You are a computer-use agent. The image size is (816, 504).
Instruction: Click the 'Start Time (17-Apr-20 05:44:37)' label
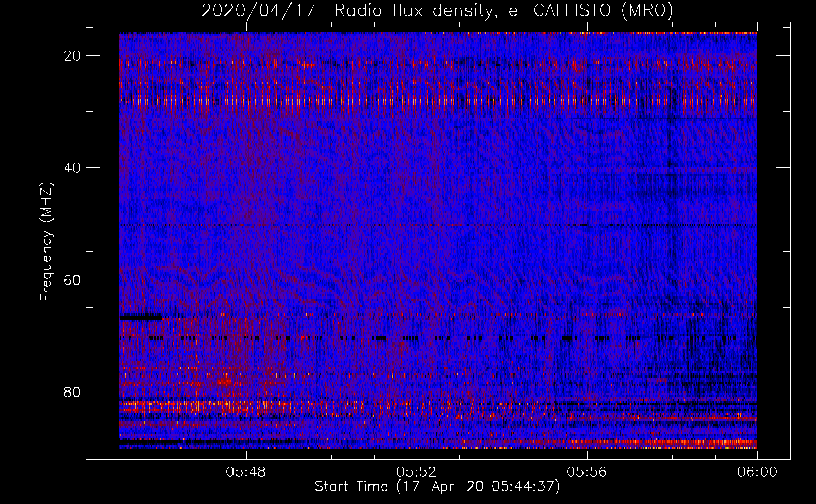[x=437, y=487]
